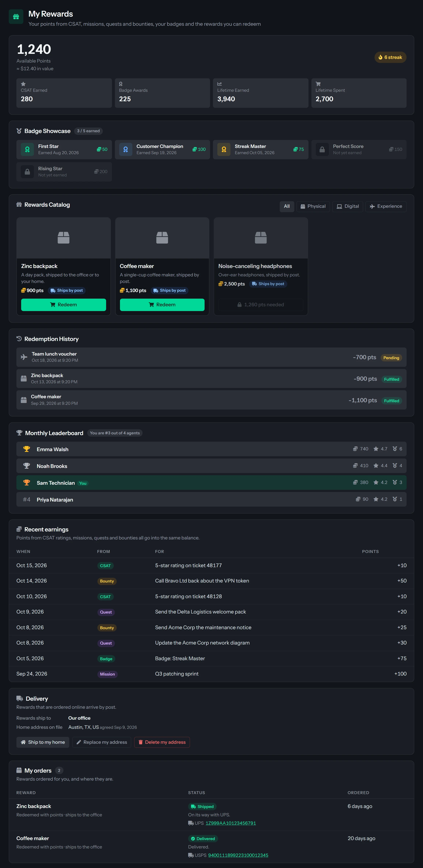Click the Streak Master badge icon
The width and height of the screenshot is (423, 868).
click(x=224, y=149)
